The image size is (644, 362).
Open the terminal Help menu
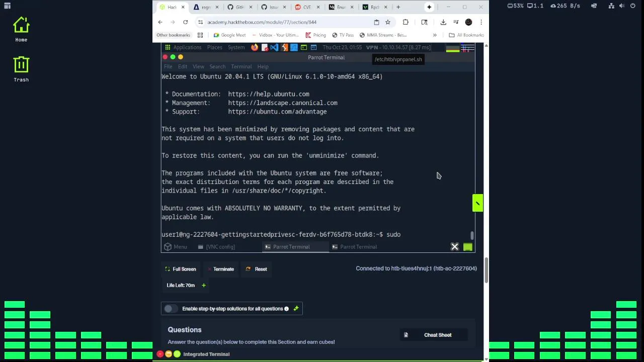[x=263, y=66]
